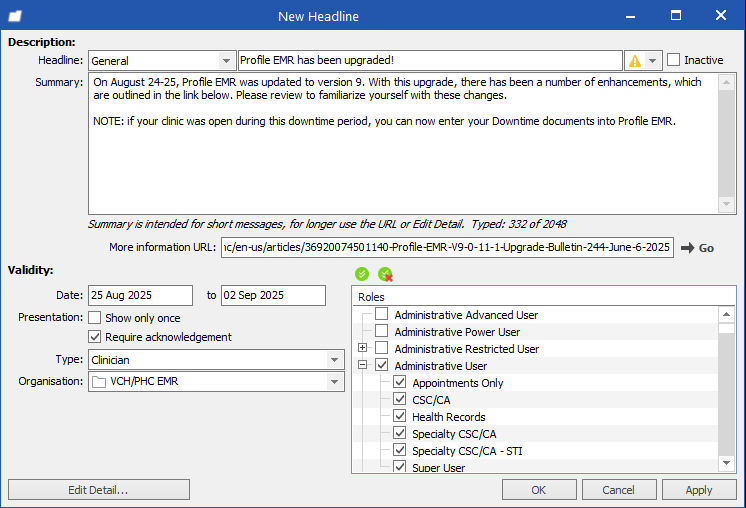Viewport: 746px width, 508px height.
Task: Click the yellow warning priority icon
Action: pyautogui.click(x=635, y=61)
